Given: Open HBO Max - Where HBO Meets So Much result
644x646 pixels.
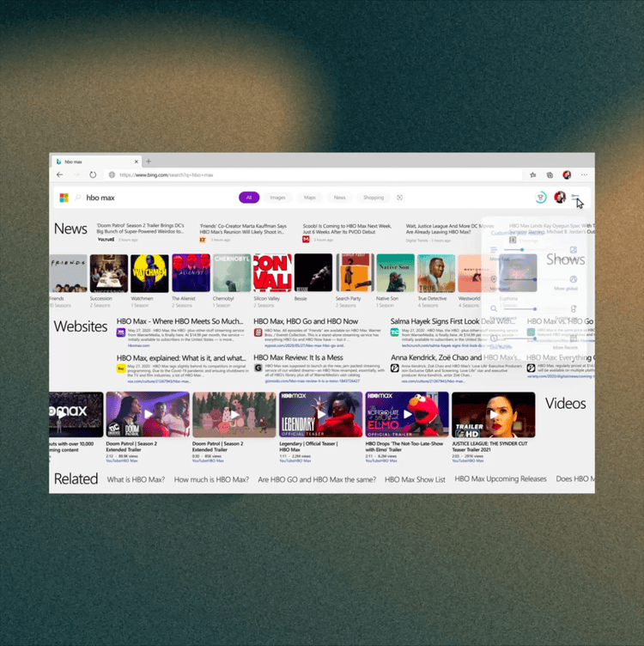Looking at the screenshot, I should (x=179, y=321).
